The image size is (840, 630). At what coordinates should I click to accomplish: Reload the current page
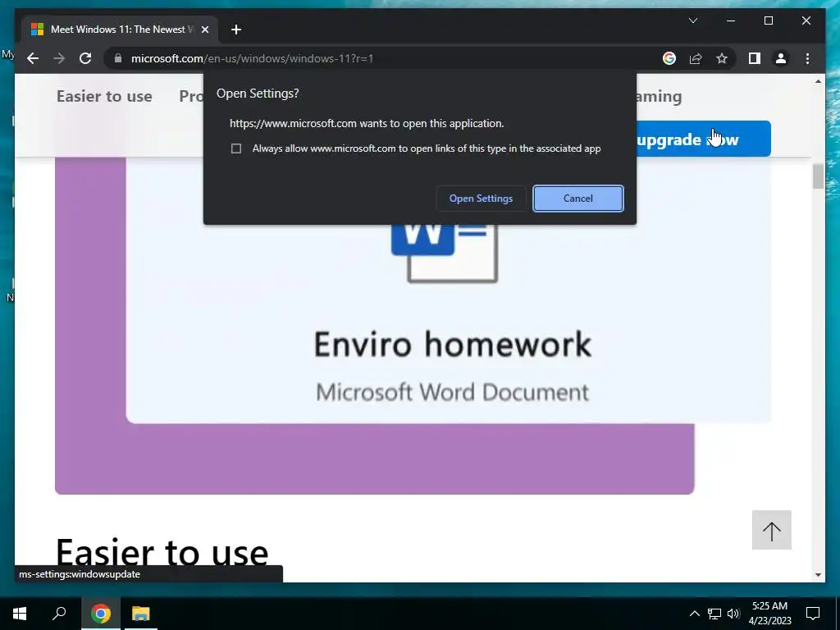click(85, 58)
